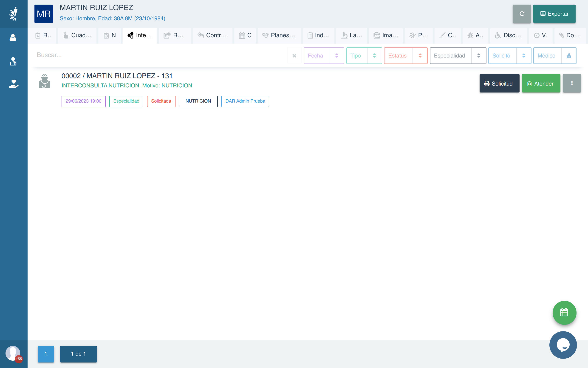Open the Ind… tab
The width and height of the screenshot is (588, 368).
[319, 35]
